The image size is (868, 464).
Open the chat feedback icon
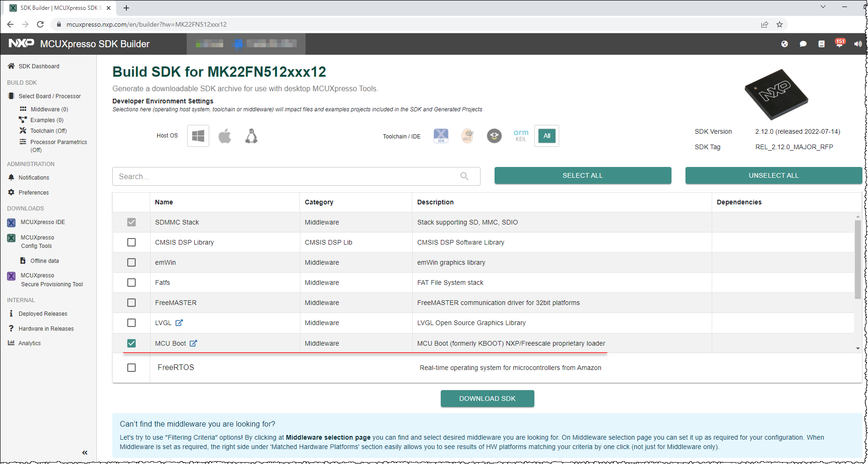pyautogui.click(x=803, y=43)
